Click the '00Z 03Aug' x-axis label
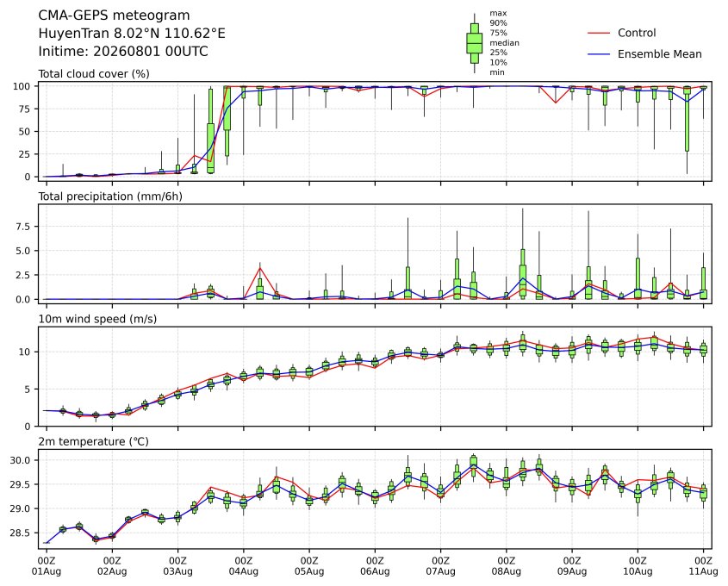 (x=177, y=565)
